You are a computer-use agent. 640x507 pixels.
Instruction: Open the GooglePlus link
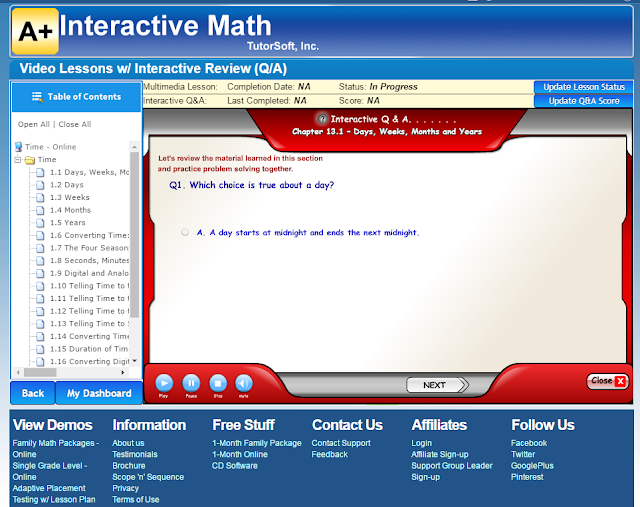532,466
